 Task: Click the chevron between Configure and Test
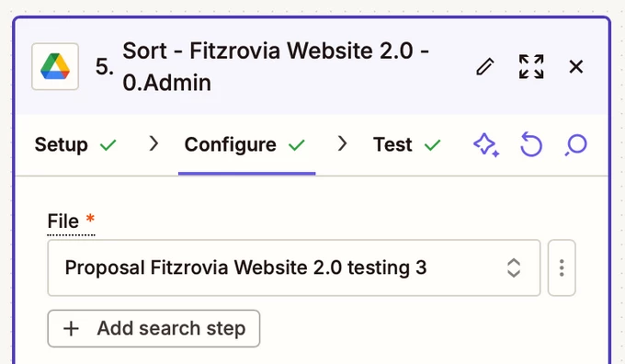pyautogui.click(x=342, y=144)
